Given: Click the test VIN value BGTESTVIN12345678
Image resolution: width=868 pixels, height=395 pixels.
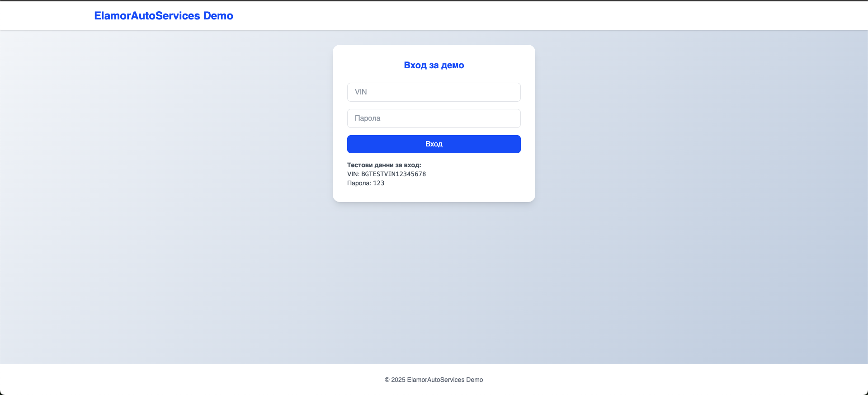Looking at the screenshot, I should click(393, 174).
